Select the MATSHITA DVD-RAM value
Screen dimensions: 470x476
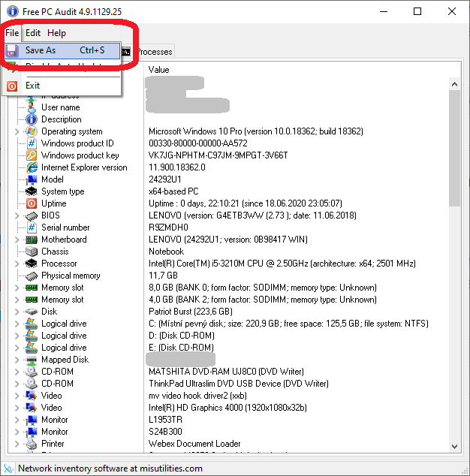226,372
